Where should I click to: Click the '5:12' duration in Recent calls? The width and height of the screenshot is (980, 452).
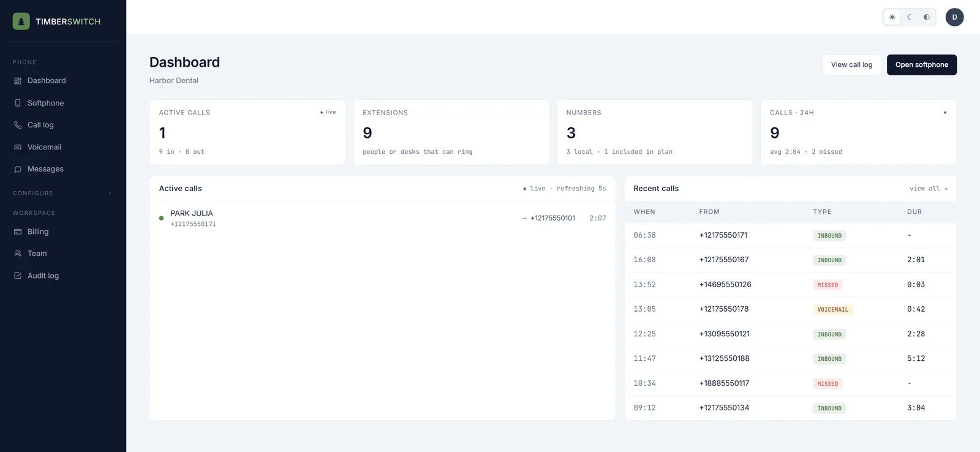tap(916, 359)
